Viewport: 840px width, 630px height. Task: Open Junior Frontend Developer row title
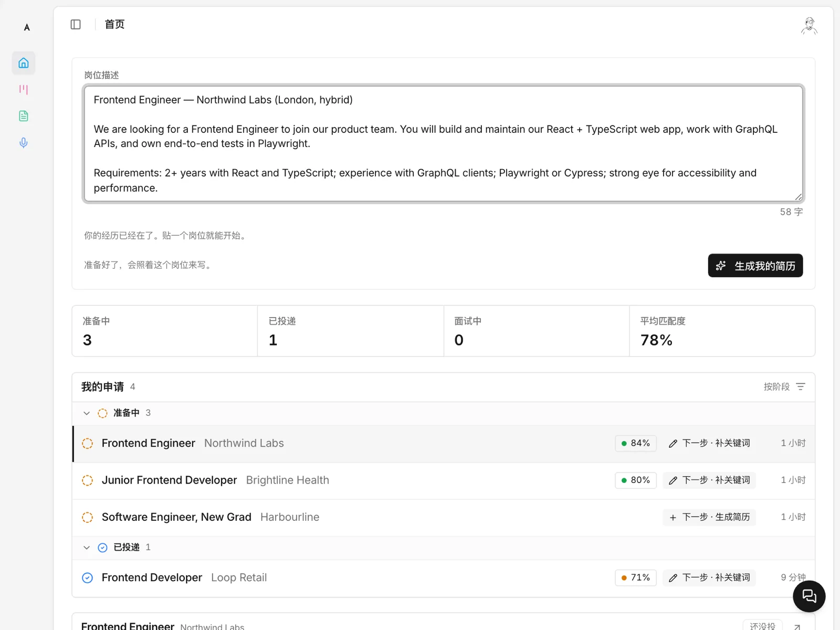169,480
